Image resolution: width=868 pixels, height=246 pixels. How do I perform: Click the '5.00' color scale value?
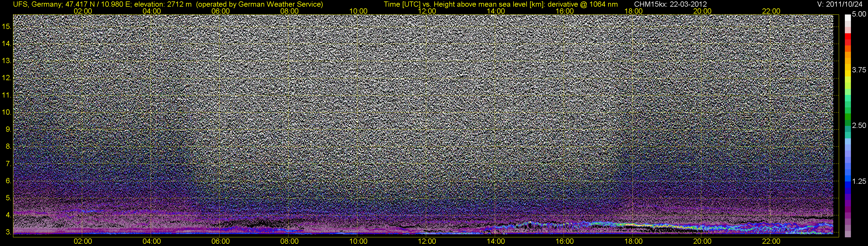(858, 14)
